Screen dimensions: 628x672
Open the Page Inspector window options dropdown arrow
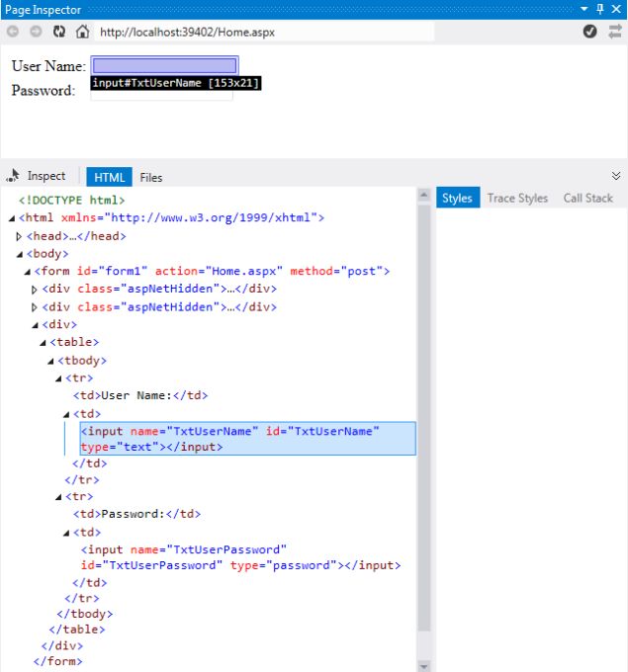[583, 9]
